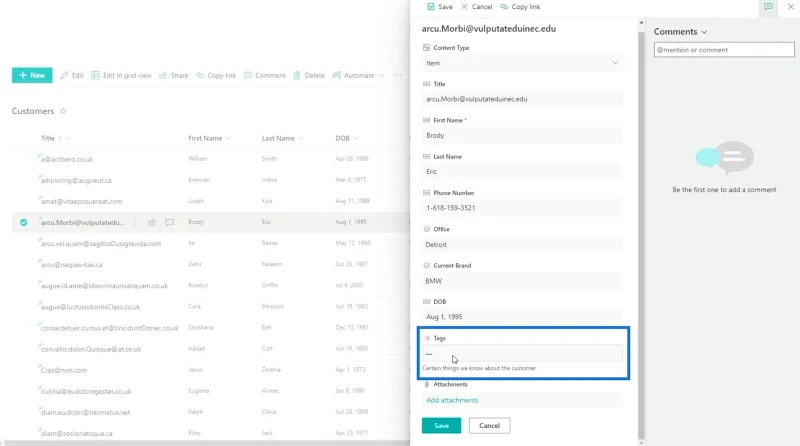Image resolution: width=800 pixels, height=446 pixels.
Task: Open adipiscing@augueut.ca item
Action: [x=76, y=180]
